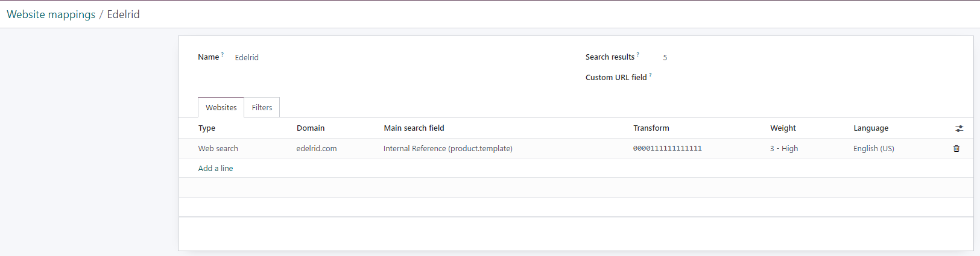Show help tooltip next to Custom URL field
Image resolution: width=980 pixels, height=256 pixels.
point(650,75)
